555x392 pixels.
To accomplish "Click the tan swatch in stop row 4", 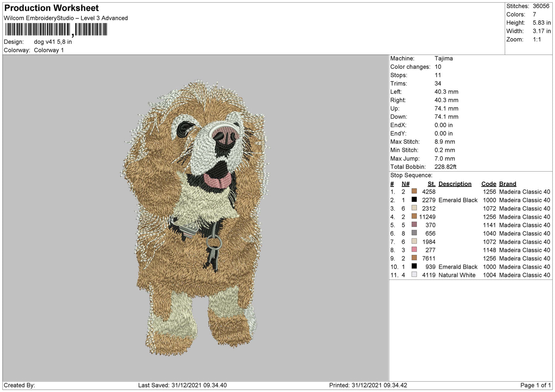I will tap(414, 216).
